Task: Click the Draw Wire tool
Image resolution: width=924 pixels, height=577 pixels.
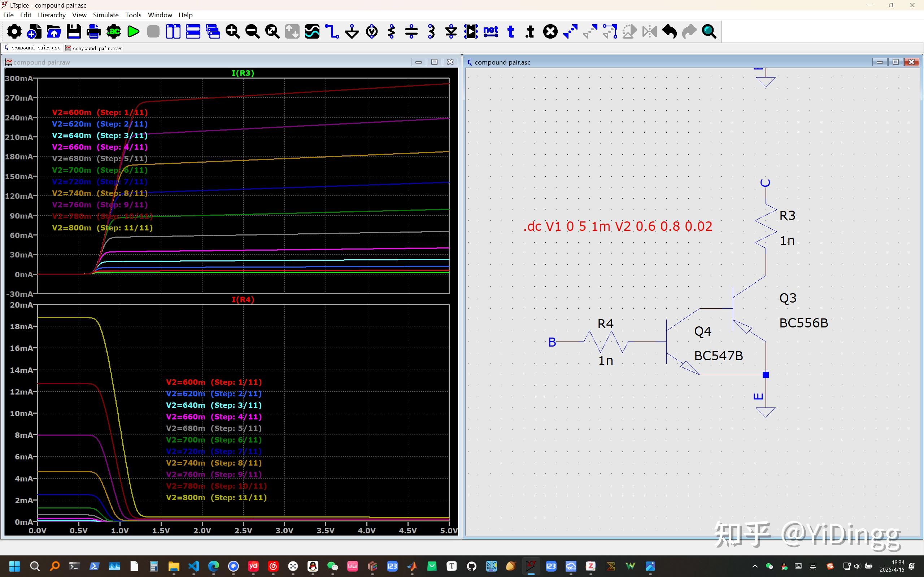Action: tap(332, 32)
